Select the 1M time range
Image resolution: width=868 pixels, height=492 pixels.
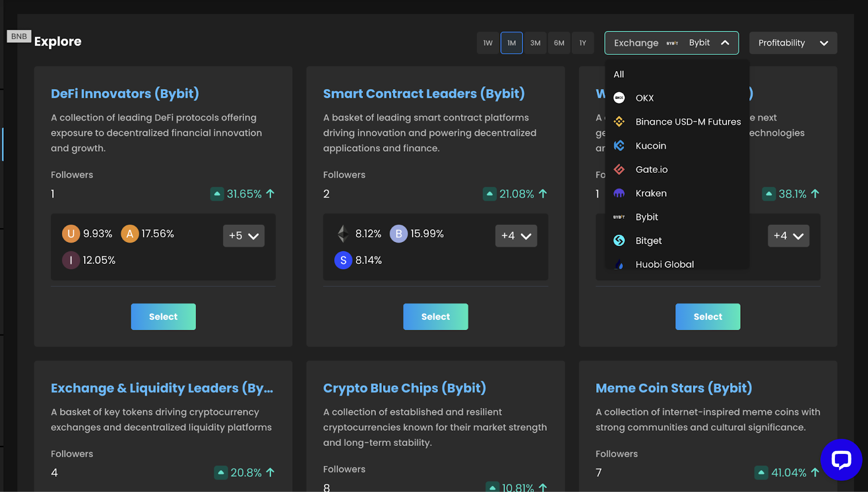pos(512,43)
